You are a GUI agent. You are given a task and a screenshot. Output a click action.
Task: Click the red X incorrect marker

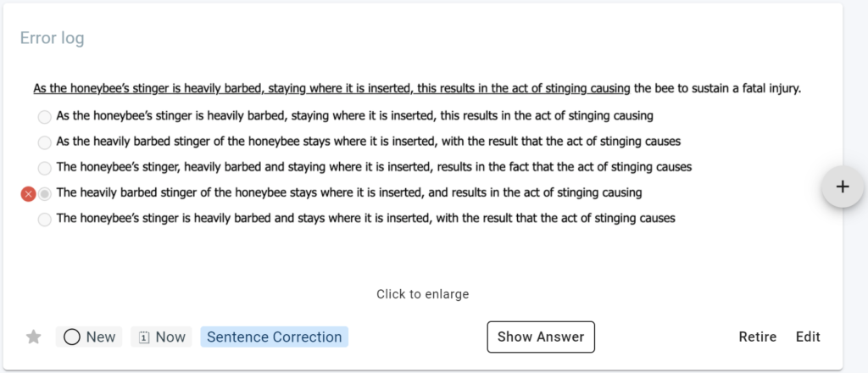pyautogui.click(x=28, y=193)
